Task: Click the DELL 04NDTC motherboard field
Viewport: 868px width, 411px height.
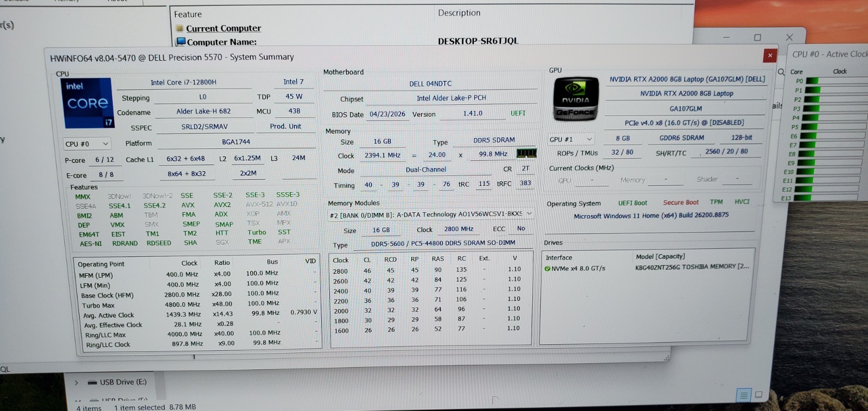Action: point(430,84)
